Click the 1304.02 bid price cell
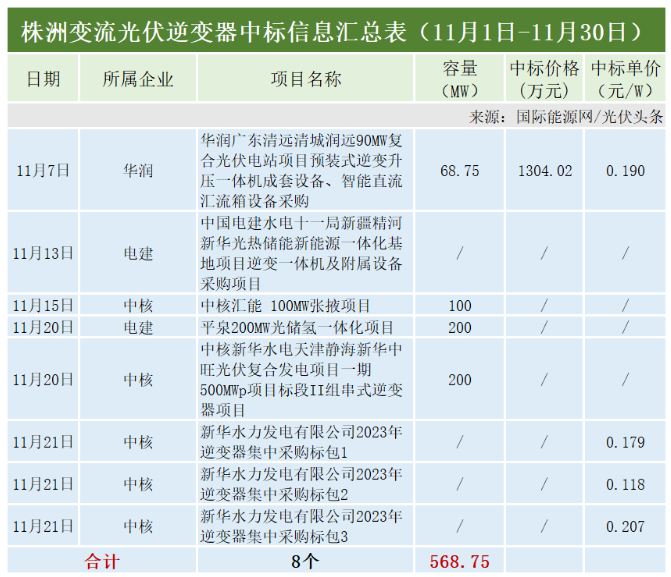Screen dimensions: 671x577 [x=544, y=171]
